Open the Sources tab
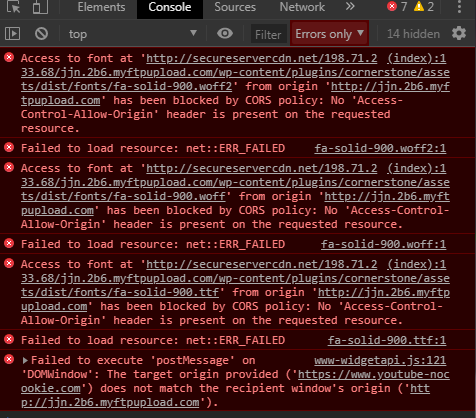Viewport: 476px width, 418px height. point(235,7)
